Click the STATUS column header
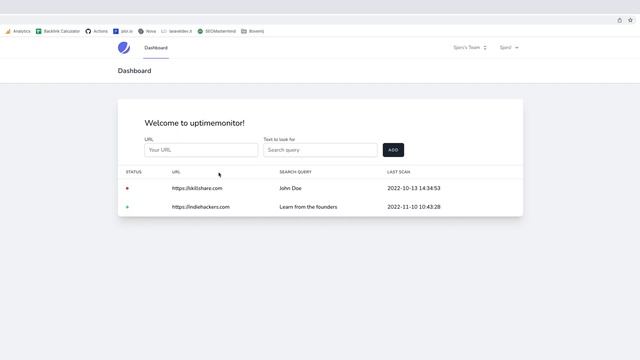Viewport: 640px width, 360px height. click(133, 172)
